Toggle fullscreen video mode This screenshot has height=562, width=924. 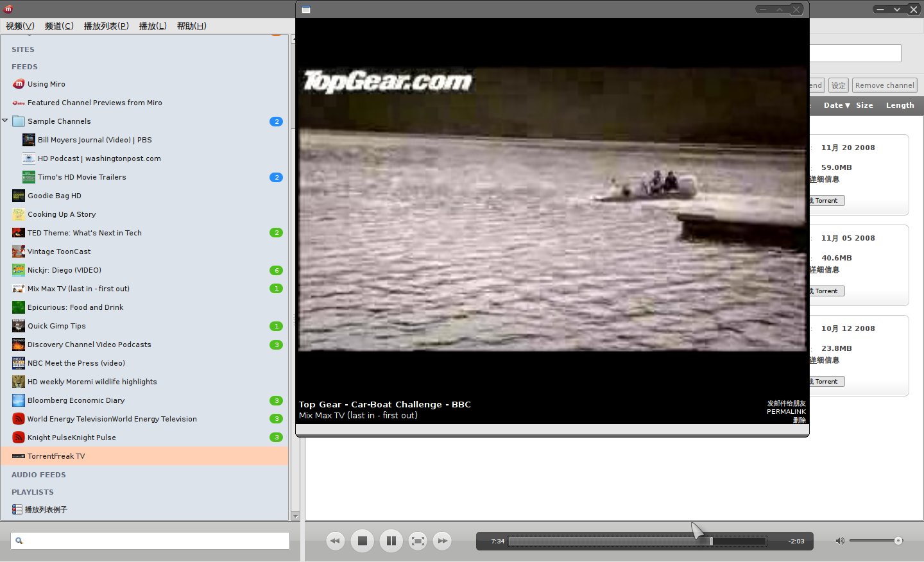418,541
